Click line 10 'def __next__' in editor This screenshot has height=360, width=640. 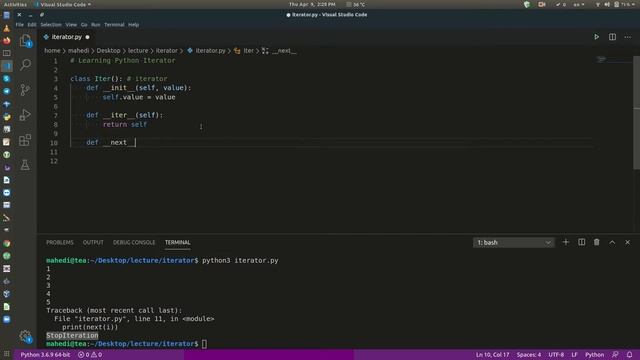click(x=110, y=142)
